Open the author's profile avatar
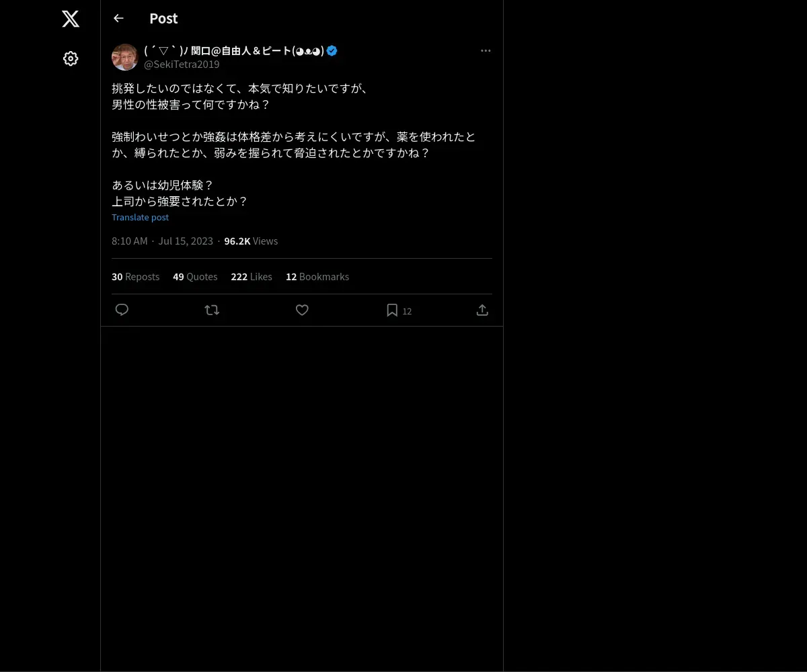Screen dimensions: 807x672 click(x=124, y=57)
